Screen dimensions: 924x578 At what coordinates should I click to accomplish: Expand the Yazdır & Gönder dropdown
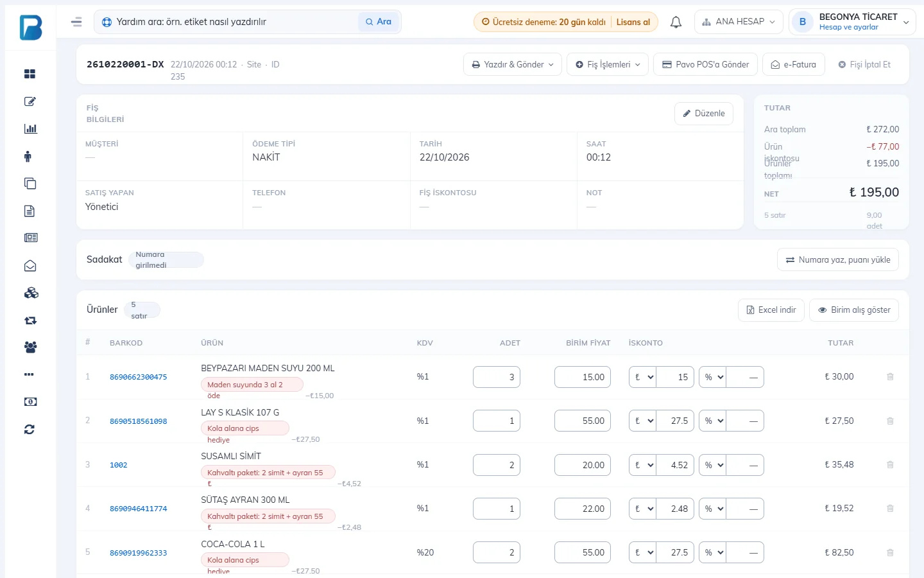(513, 64)
